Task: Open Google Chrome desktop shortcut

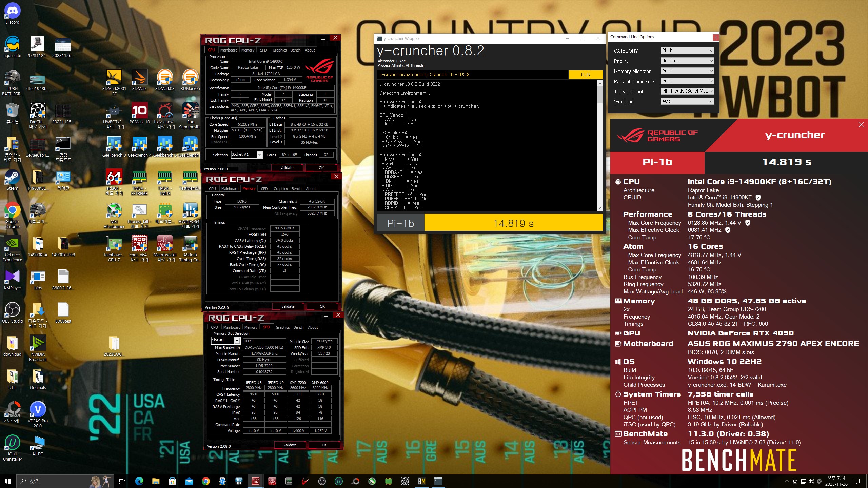Action: tap(13, 216)
